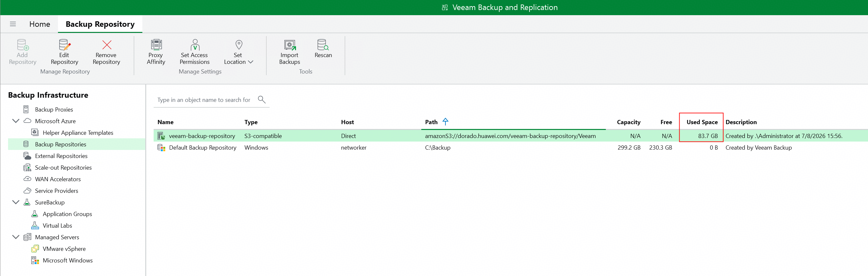Click the Service Providers icon
Viewport: 868px width, 276px height.
[27, 191]
